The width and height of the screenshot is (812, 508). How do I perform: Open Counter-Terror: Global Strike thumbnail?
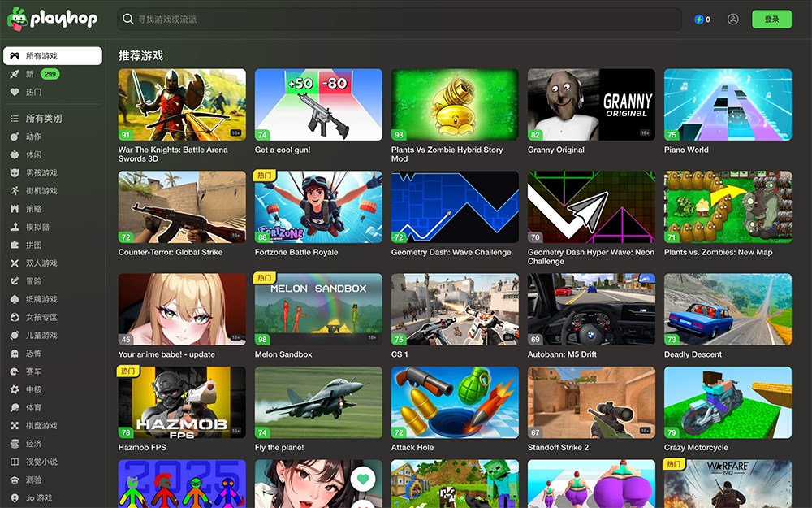tap(182, 206)
